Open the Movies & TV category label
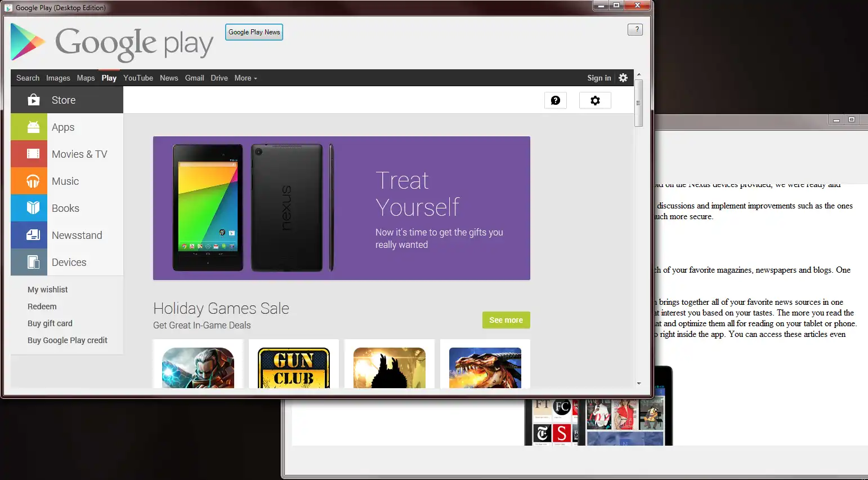 79,154
